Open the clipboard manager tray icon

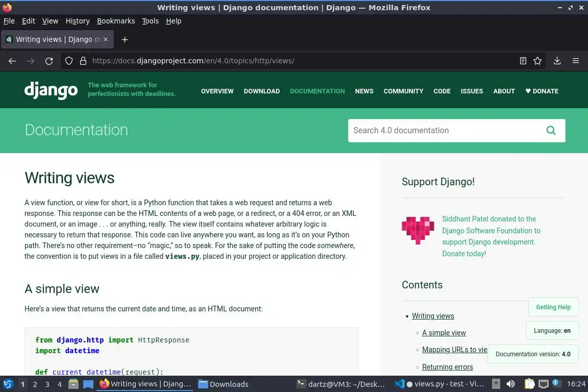click(x=529, y=384)
